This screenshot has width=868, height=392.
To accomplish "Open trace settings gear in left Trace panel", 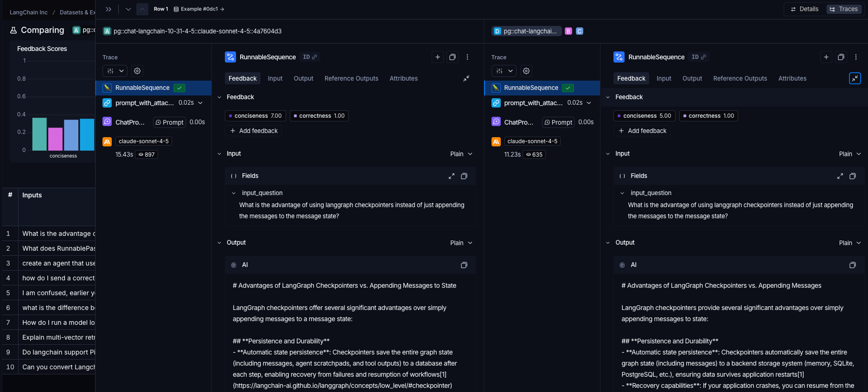I will tap(137, 71).
